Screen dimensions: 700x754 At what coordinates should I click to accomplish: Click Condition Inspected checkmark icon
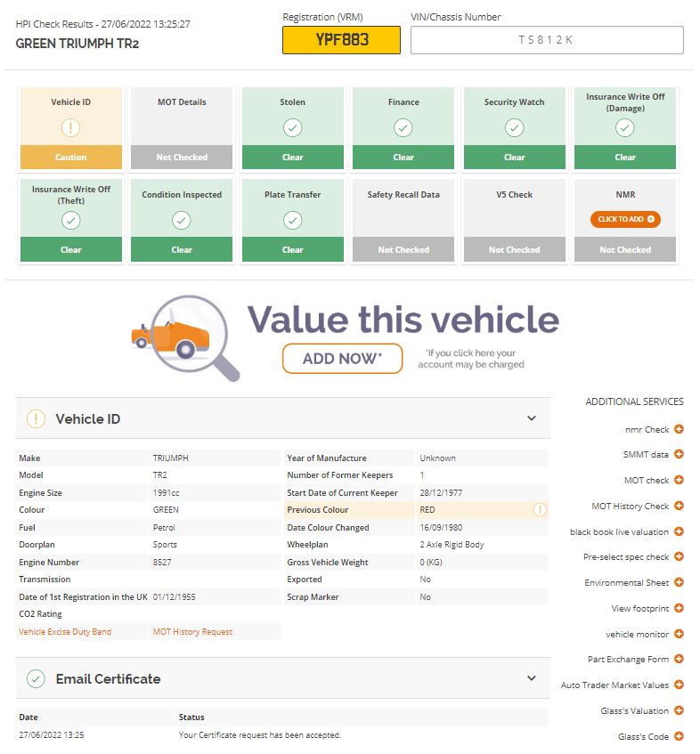tap(182, 220)
